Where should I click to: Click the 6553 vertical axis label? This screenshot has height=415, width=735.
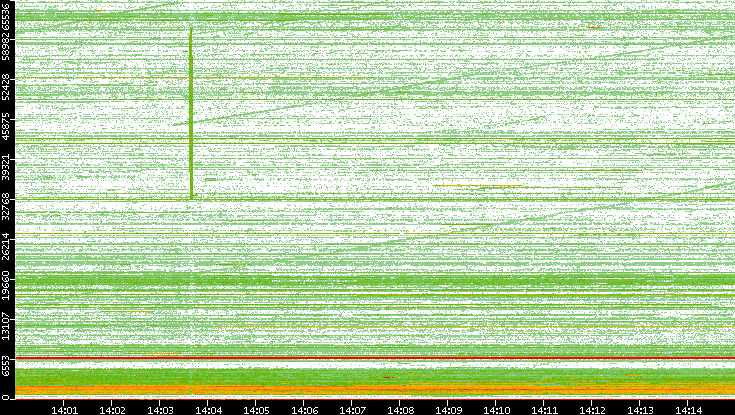[x=6, y=366]
